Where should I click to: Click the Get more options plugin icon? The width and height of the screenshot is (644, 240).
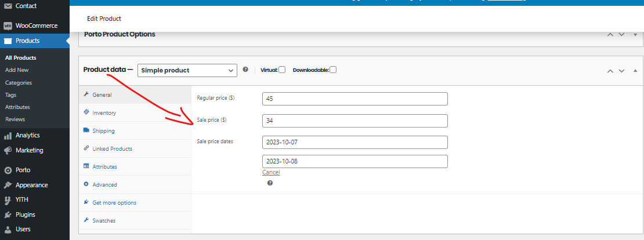click(x=86, y=202)
